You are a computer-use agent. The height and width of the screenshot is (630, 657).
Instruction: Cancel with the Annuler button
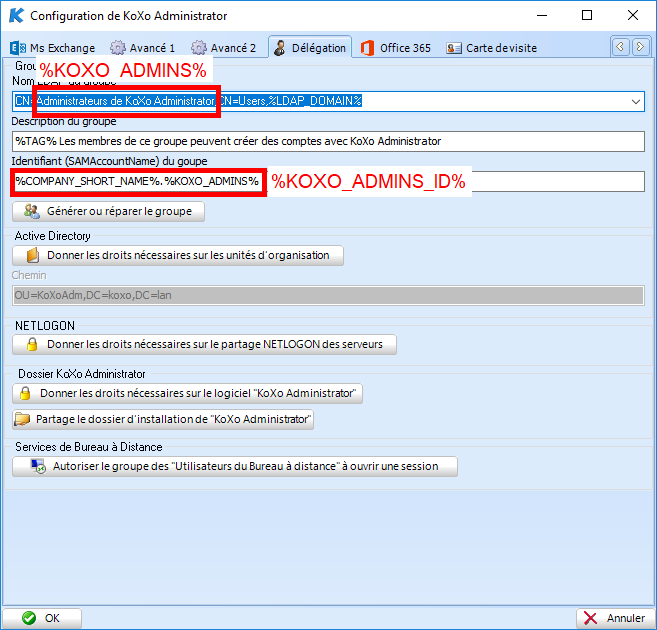click(x=616, y=618)
